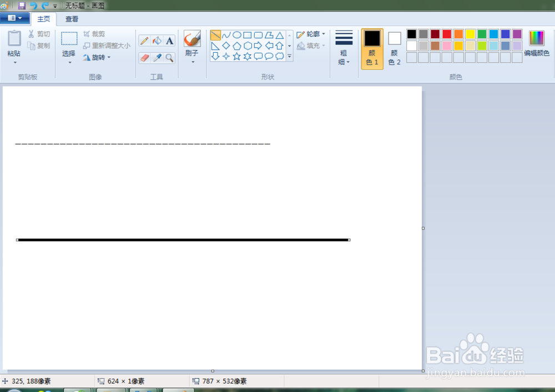This screenshot has width=555, height=392.
Task: Open the Quick Access Toolbar customize arrow
Action: point(55,6)
